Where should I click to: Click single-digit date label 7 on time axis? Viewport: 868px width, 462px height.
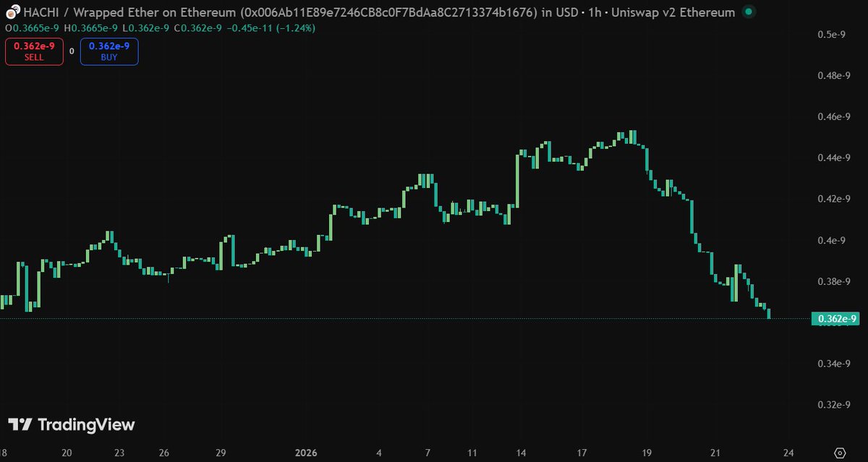[428, 453]
